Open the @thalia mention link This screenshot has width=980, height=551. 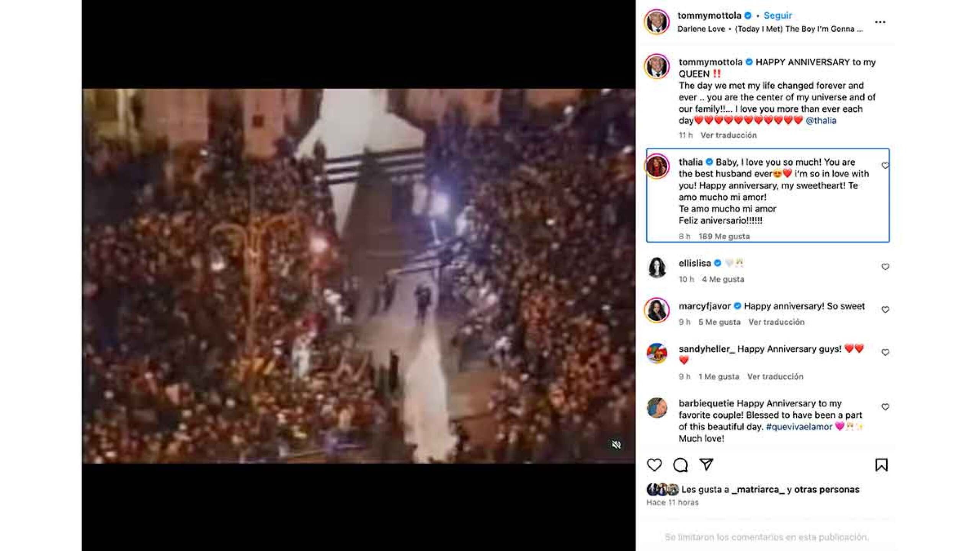tap(821, 121)
